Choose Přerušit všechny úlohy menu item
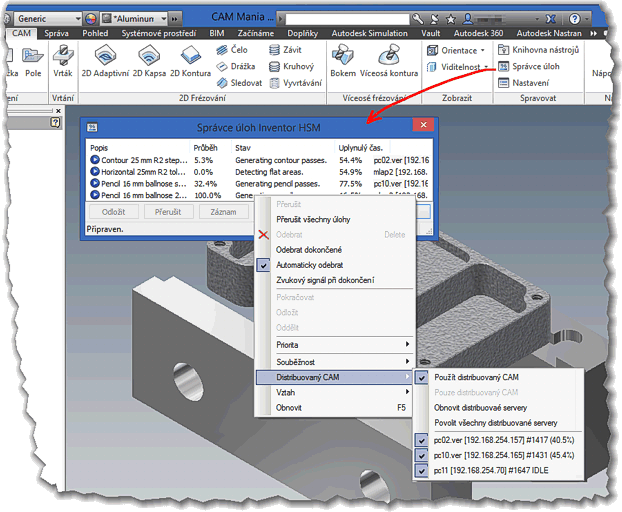This screenshot has height=512, width=622. pos(313,219)
